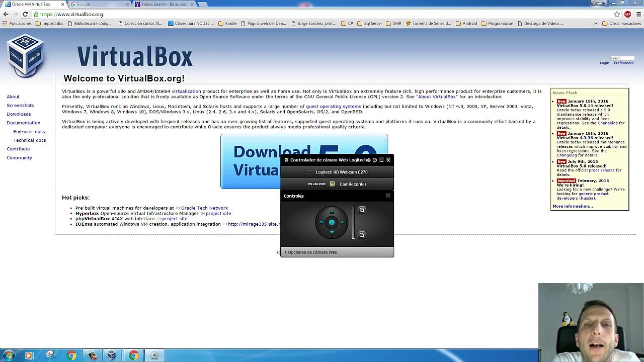Open the Contribute sidebar link
This screenshot has height=362, width=644.
click(18, 149)
